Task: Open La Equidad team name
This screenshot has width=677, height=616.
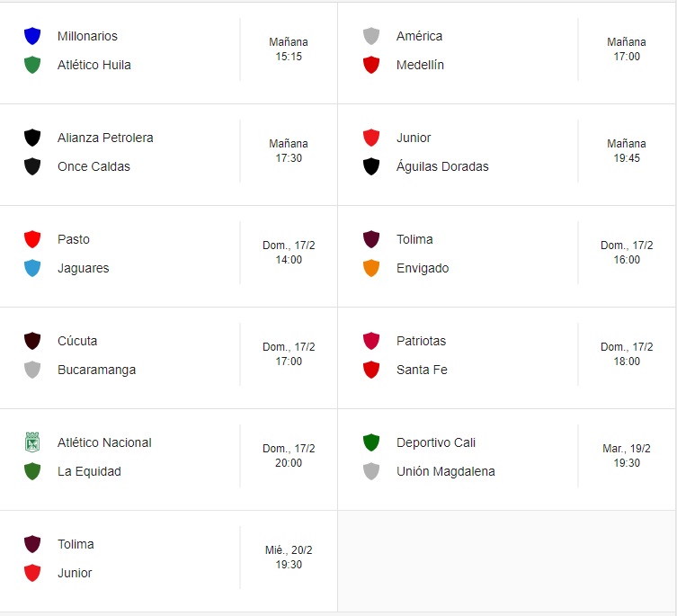Action: click(x=89, y=471)
